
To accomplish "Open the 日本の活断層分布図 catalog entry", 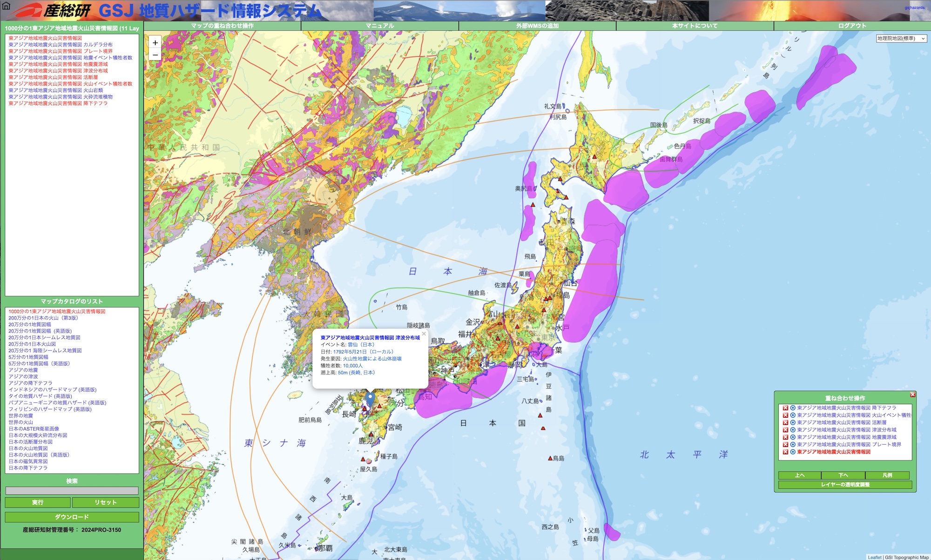I will click(31, 442).
